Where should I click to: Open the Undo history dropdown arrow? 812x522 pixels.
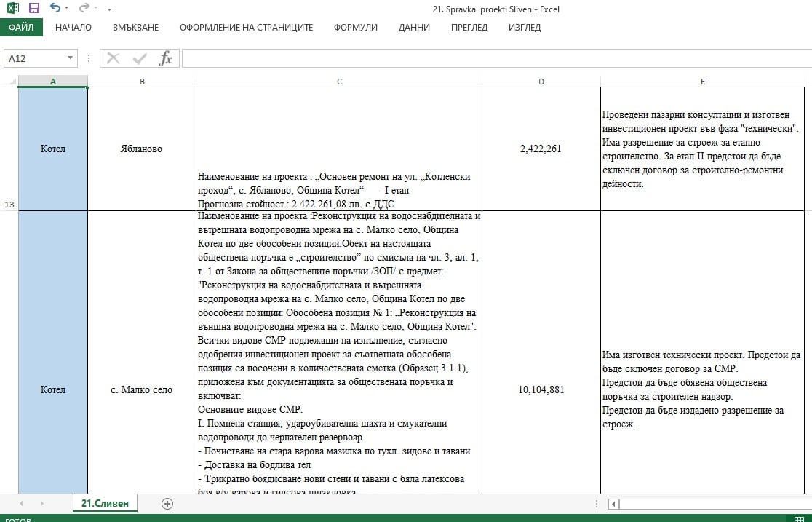(67, 9)
